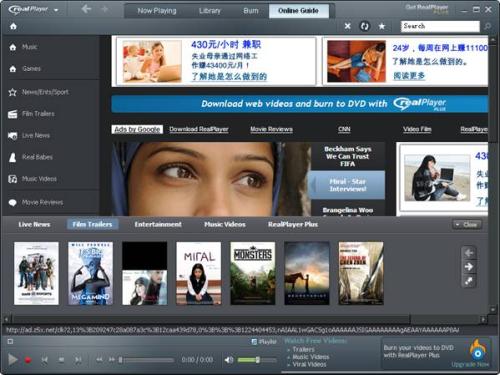The width and height of the screenshot is (500, 375).
Task: Click into the Search input field
Action: click(x=440, y=26)
